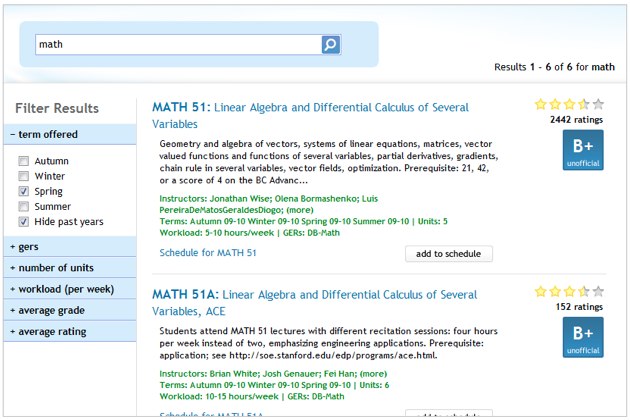Click add to schedule for MATH 51
Viewport: 630px width, 420px height.
[x=449, y=253]
